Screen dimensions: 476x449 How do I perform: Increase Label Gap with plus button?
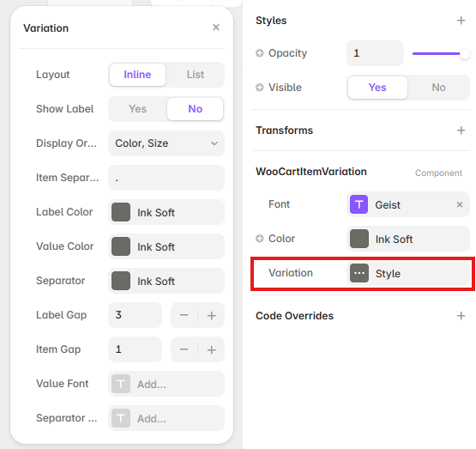[x=211, y=315]
